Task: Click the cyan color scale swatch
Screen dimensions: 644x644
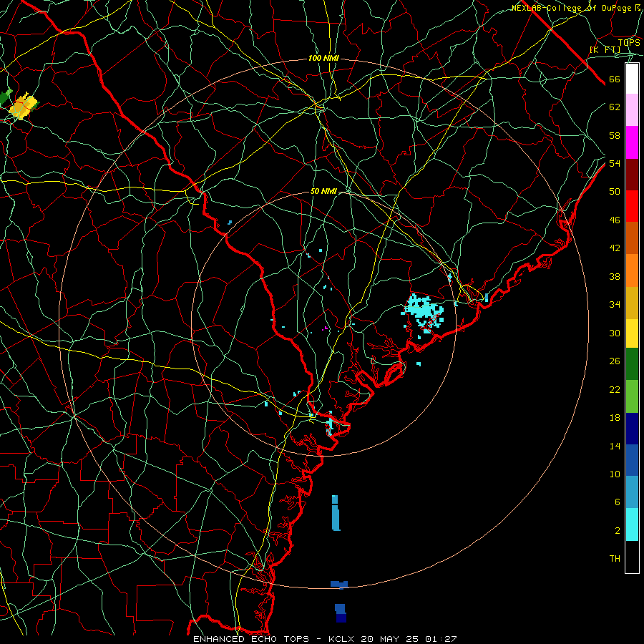Action: (x=632, y=525)
